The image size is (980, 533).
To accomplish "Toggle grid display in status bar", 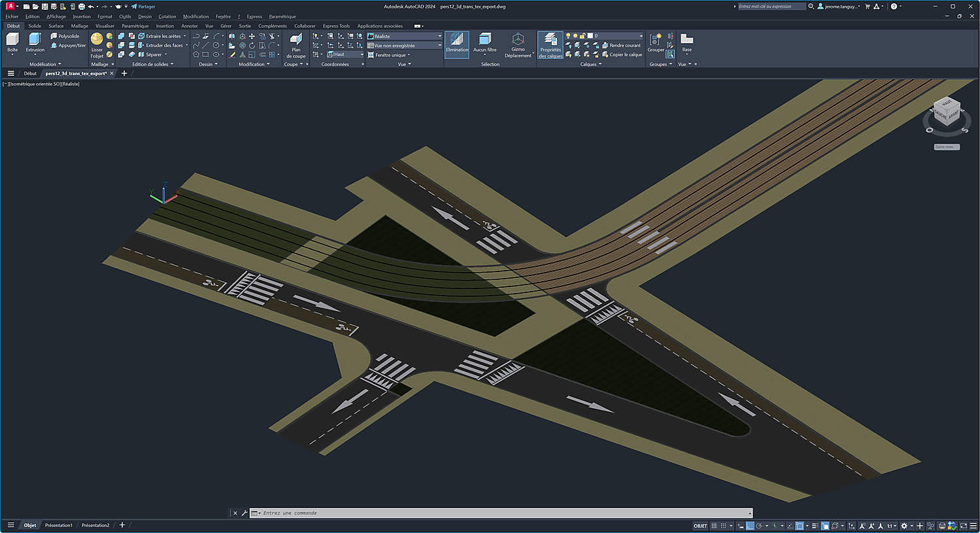I will click(715, 526).
